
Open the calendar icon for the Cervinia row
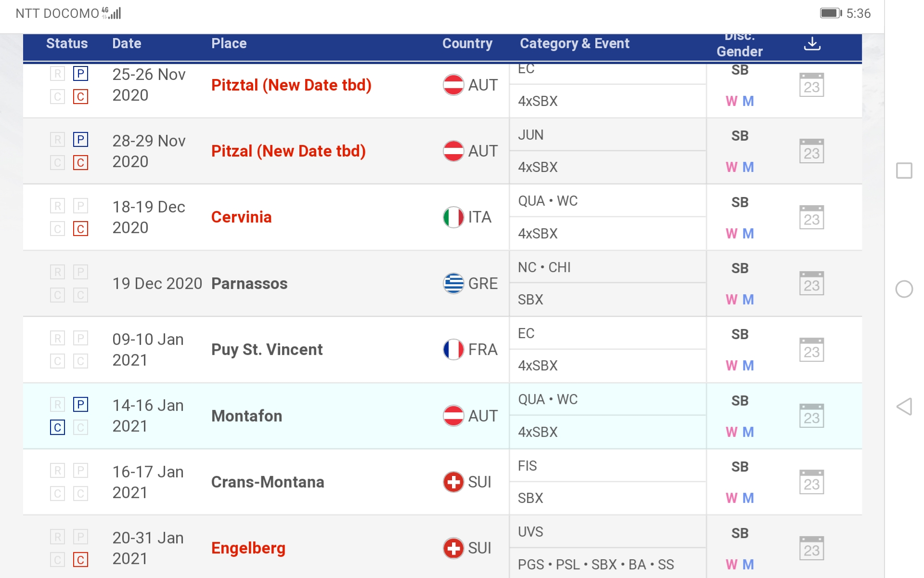tap(811, 218)
